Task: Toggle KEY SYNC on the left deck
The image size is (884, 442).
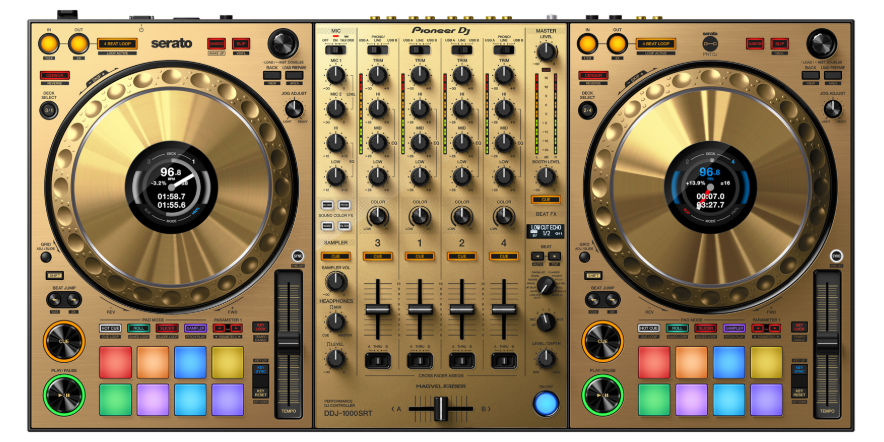Action: coord(261,370)
